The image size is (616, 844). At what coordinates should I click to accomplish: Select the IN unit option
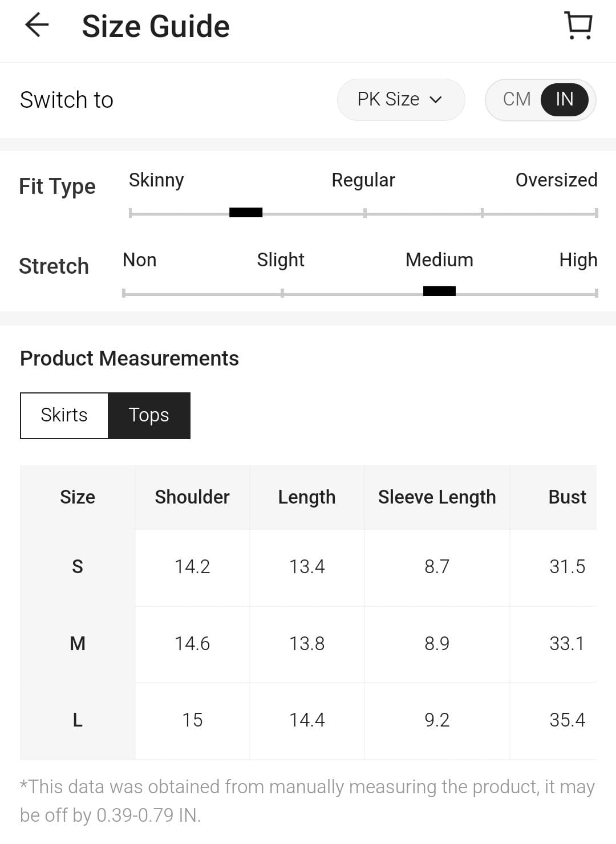[x=564, y=99]
